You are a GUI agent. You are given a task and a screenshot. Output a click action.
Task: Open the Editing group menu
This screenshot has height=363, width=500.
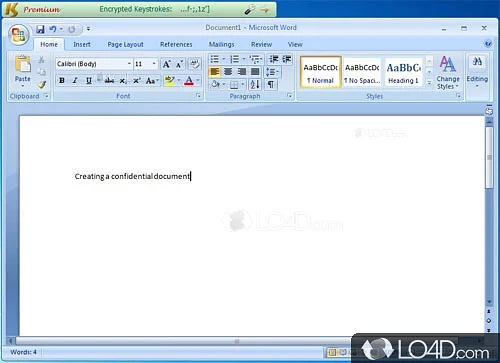click(x=477, y=72)
